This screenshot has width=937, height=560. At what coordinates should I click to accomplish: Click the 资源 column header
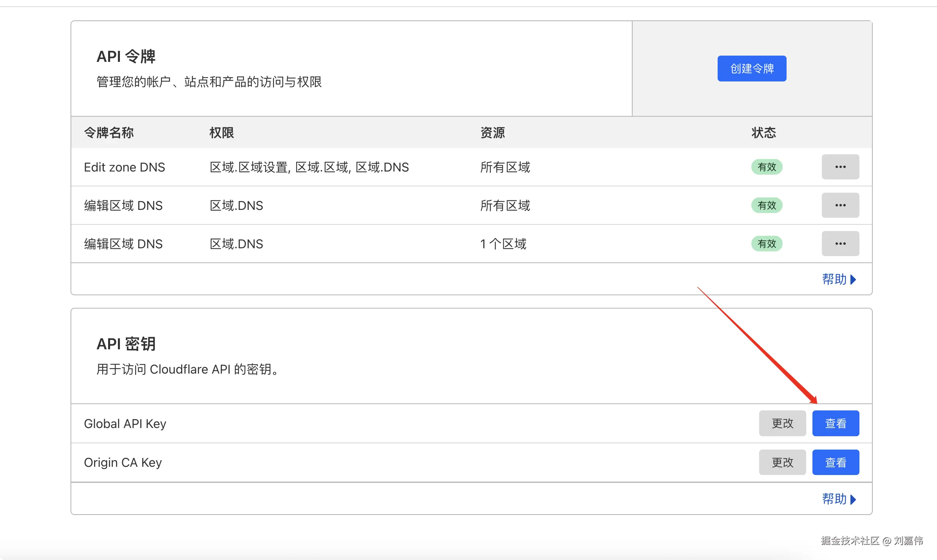click(492, 133)
